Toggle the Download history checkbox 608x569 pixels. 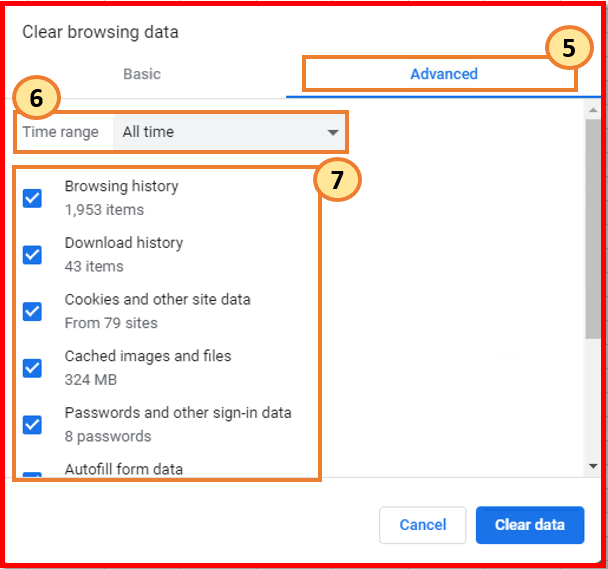click(33, 254)
